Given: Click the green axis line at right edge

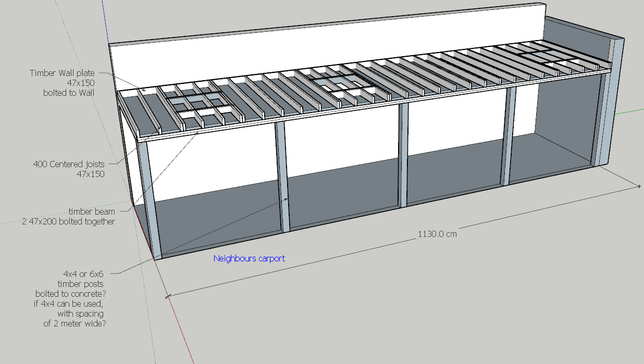Looking at the screenshot, I should tap(630, 111).
